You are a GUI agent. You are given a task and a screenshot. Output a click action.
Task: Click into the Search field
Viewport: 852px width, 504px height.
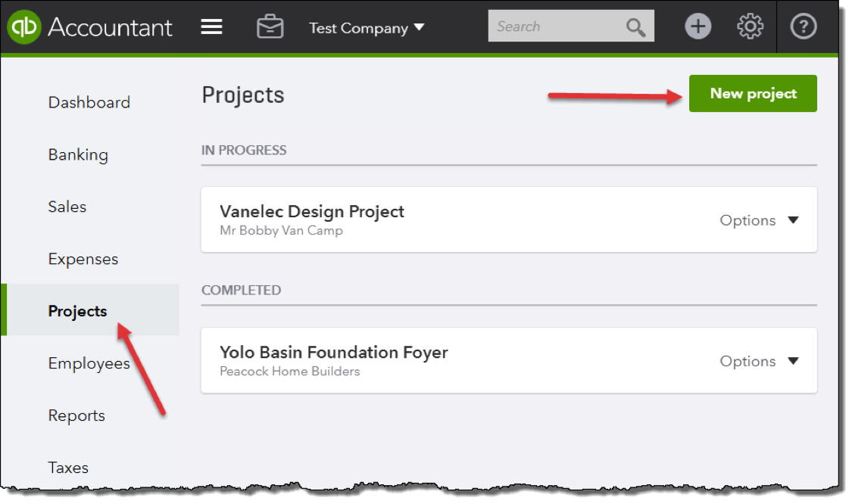click(557, 26)
